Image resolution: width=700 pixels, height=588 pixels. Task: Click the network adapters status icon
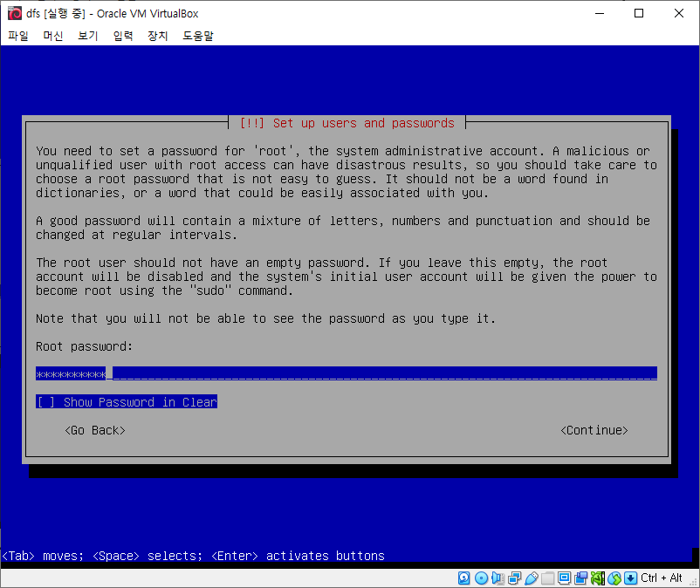[x=514, y=578]
